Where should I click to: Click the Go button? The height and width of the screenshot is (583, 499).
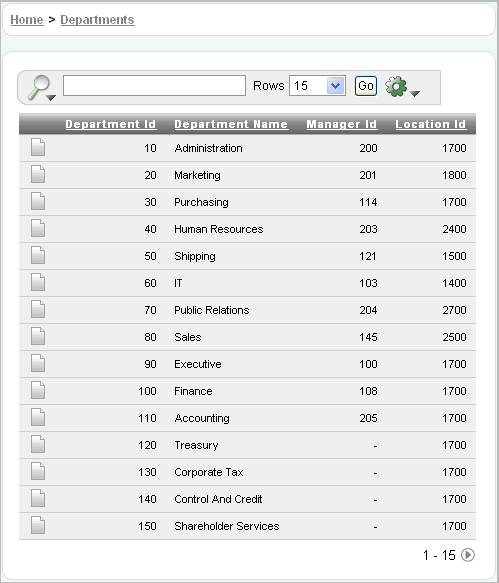(x=366, y=86)
